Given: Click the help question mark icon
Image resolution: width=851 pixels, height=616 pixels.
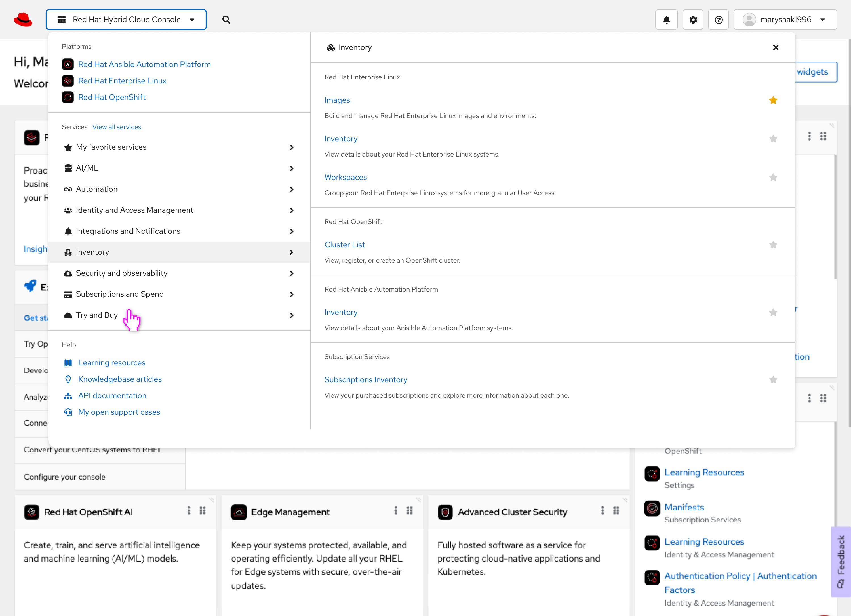Looking at the screenshot, I should (719, 20).
